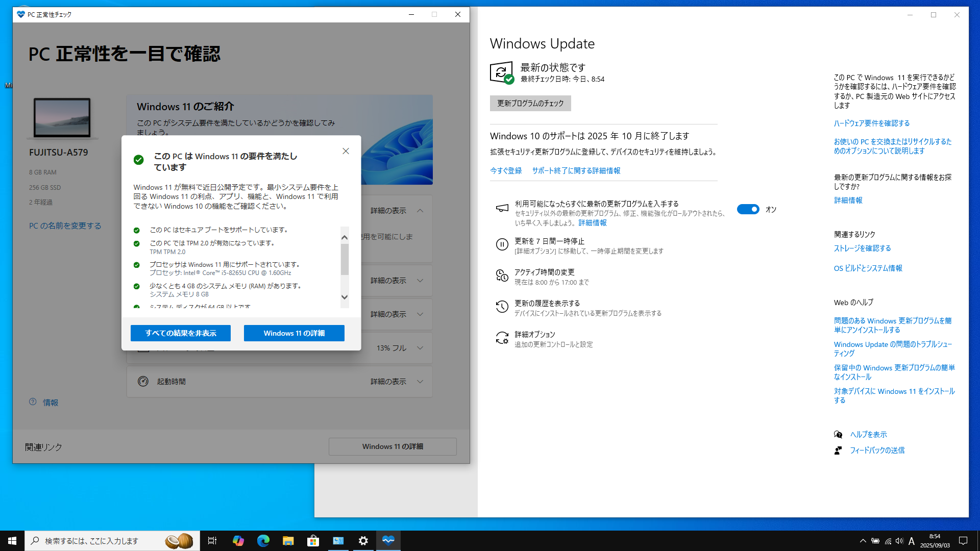980x551 pixels.
Task: Click scroll down arrow in results list
Action: [x=345, y=297]
